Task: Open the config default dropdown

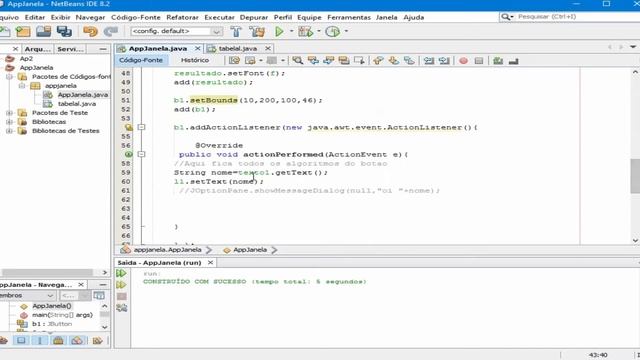Action: pyautogui.click(x=217, y=31)
